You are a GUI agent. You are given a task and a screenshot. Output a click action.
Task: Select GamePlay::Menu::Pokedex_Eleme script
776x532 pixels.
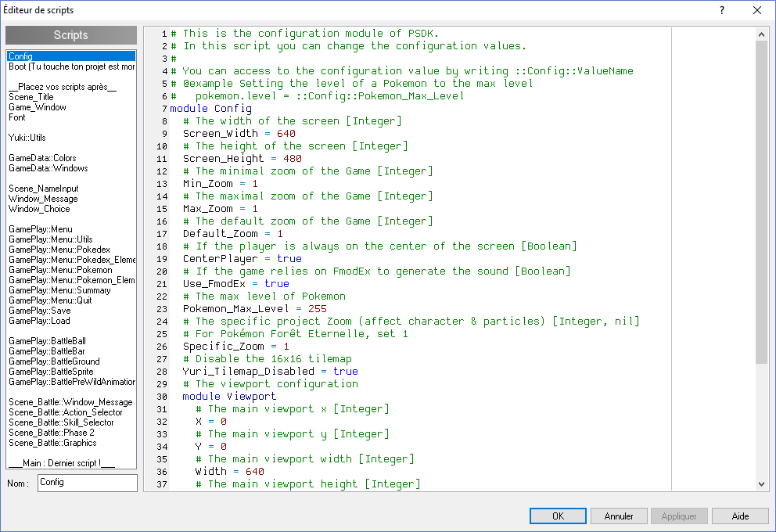pos(71,259)
